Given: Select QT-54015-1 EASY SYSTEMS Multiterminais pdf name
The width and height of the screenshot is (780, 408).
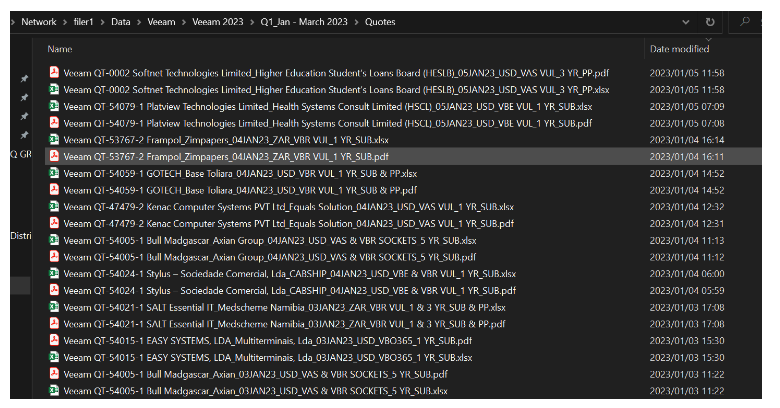Looking at the screenshot, I should click(268, 340).
